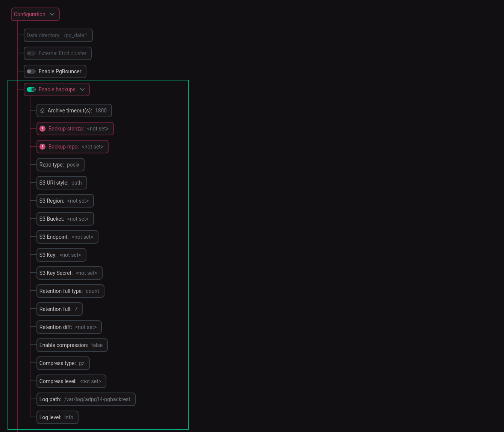The width and height of the screenshot is (504, 432).
Task: Edit the Retention full: 7 field
Action: [x=59, y=309]
